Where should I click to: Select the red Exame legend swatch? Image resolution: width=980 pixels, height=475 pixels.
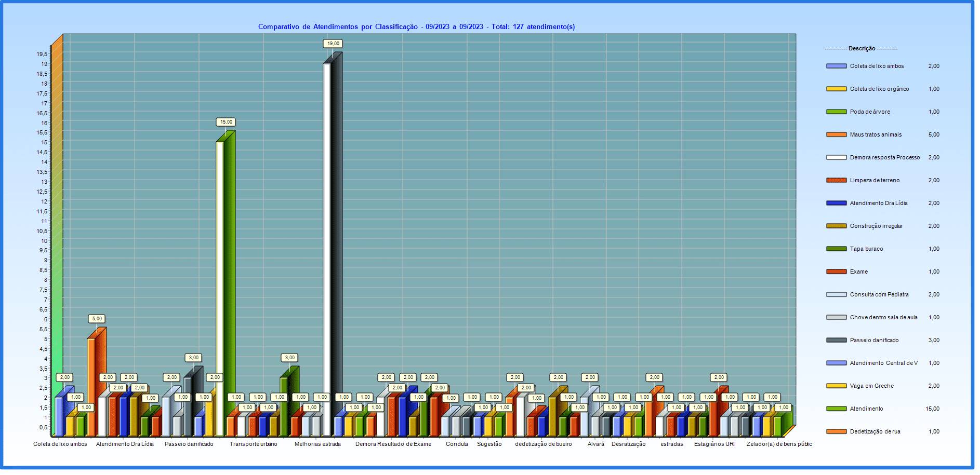click(836, 272)
